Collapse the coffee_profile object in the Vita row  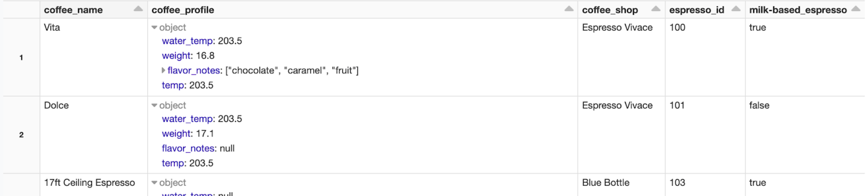(154, 27)
